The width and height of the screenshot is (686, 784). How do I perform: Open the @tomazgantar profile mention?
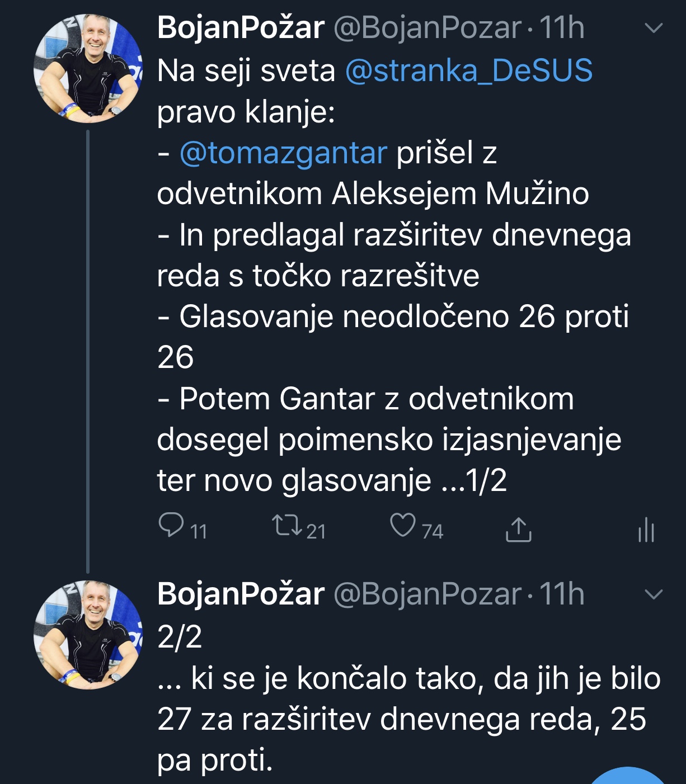(283, 153)
